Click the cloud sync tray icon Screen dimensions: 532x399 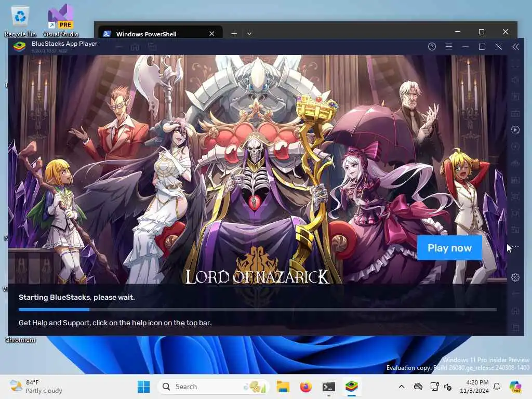[x=418, y=387]
